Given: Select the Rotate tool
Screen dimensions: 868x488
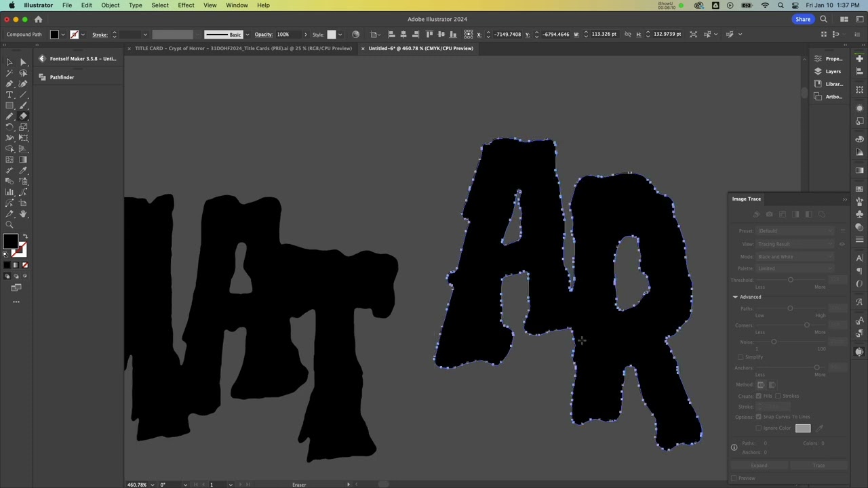Looking at the screenshot, I should point(9,127).
